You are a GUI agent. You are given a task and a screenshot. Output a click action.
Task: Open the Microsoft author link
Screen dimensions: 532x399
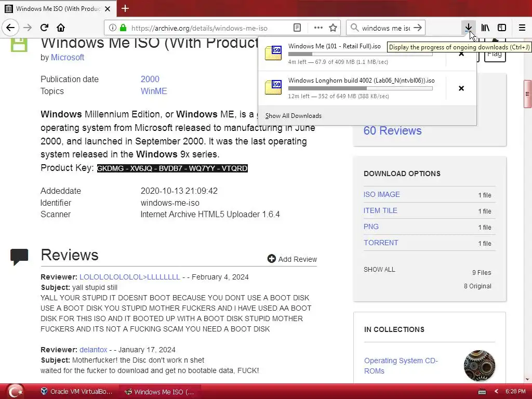(67, 57)
